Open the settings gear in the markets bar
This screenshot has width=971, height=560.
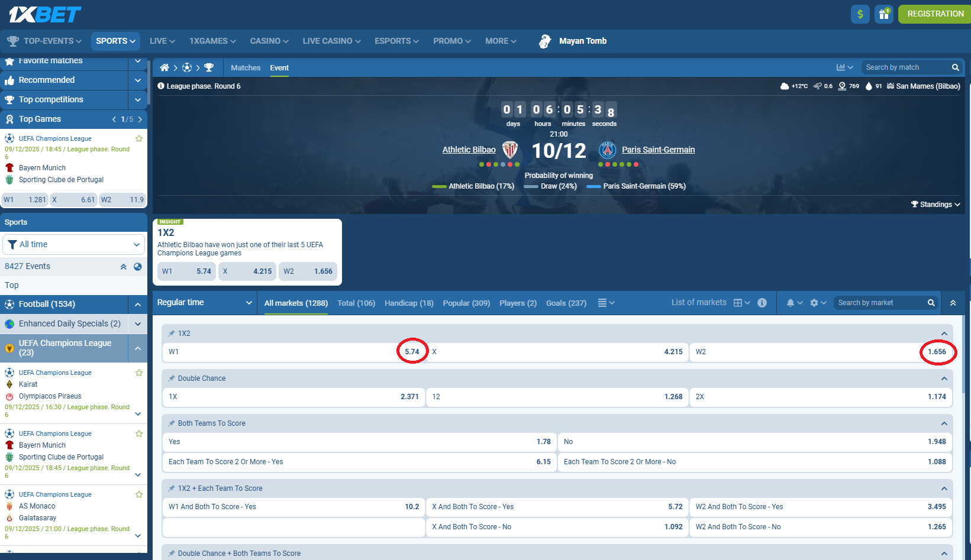pyautogui.click(x=815, y=302)
